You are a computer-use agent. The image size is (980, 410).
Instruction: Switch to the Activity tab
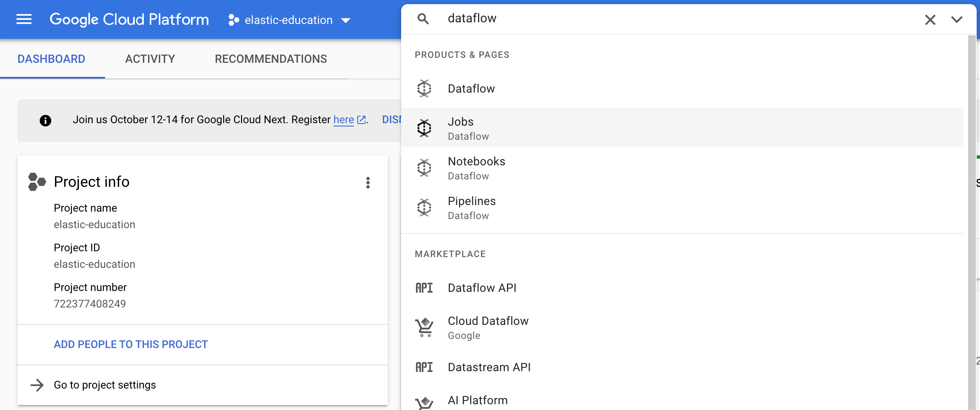tap(150, 59)
